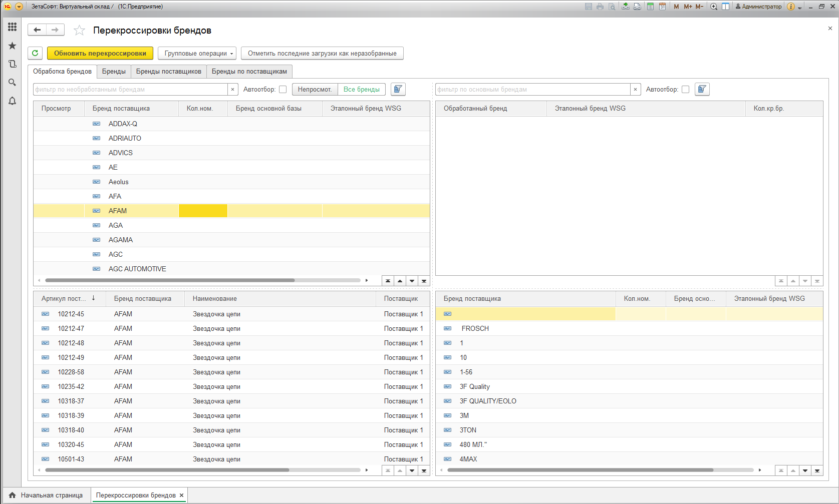The height and width of the screenshot is (504, 839).
Task: Switch the filter to Непросмот.
Action: coord(315,89)
